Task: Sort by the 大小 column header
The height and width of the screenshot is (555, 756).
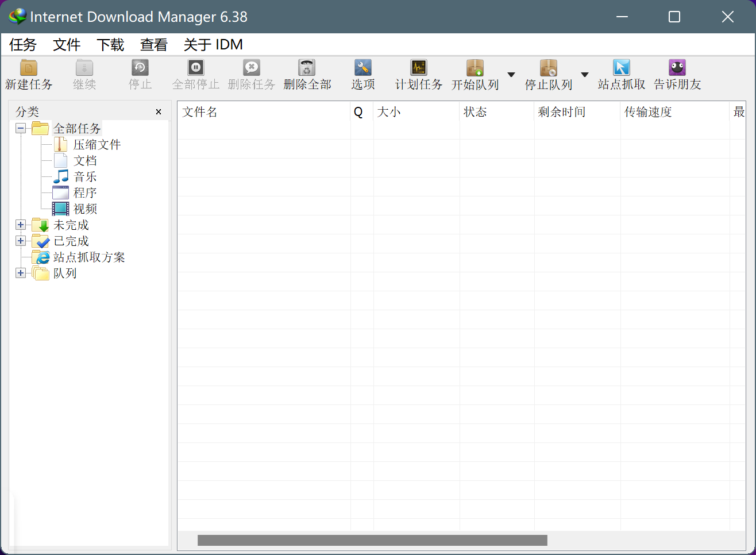Action: point(416,111)
